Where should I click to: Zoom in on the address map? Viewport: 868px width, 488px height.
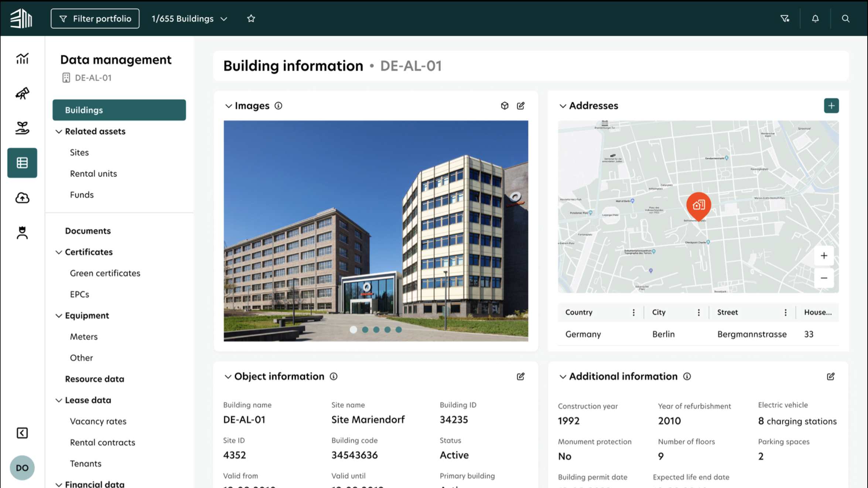coord(824,256)
